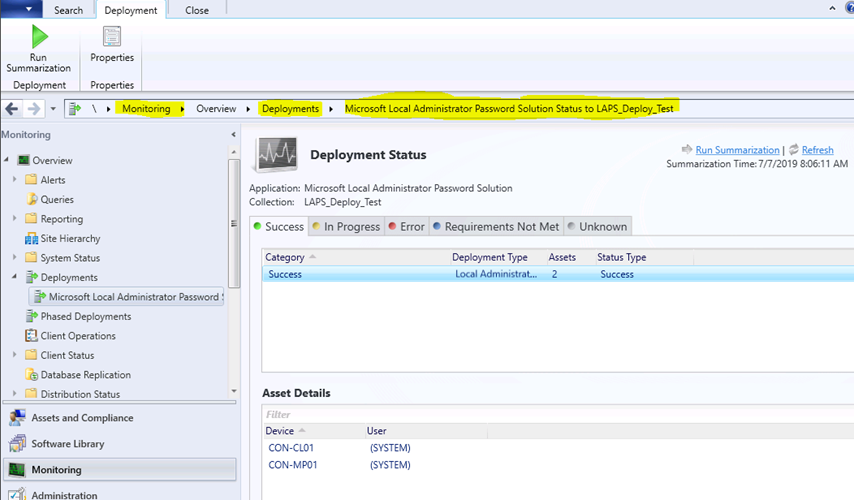This screenshot has height=500, width=854.
Task: Click the Site Hierarchy icon
Action: (x=32, y=239)
